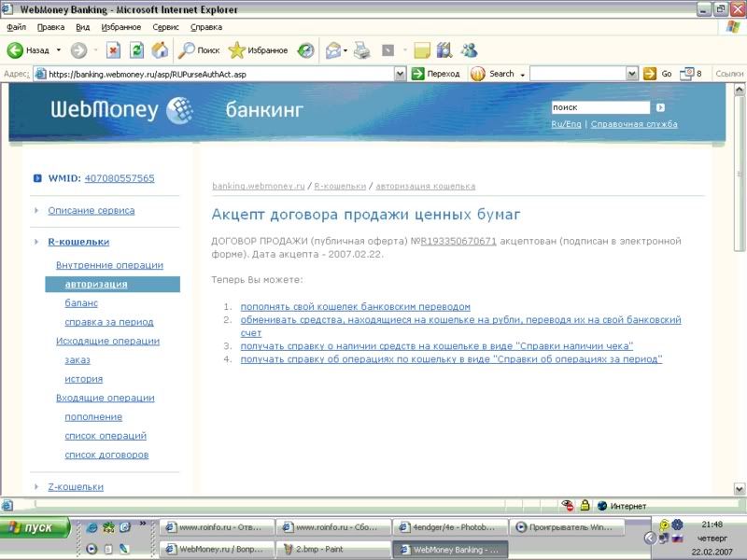Click the WebMoney logo globe
This screenshot has width=747, height=560.
point(179,110)
